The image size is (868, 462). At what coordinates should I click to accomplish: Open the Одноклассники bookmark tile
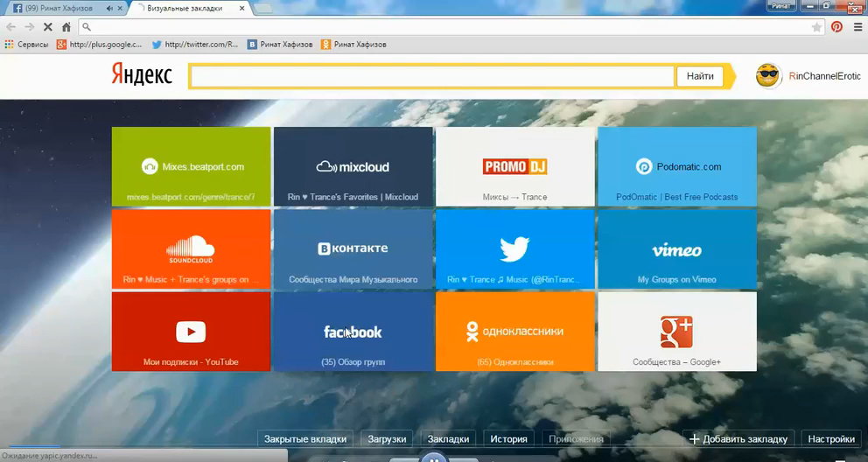click(514, 332)
